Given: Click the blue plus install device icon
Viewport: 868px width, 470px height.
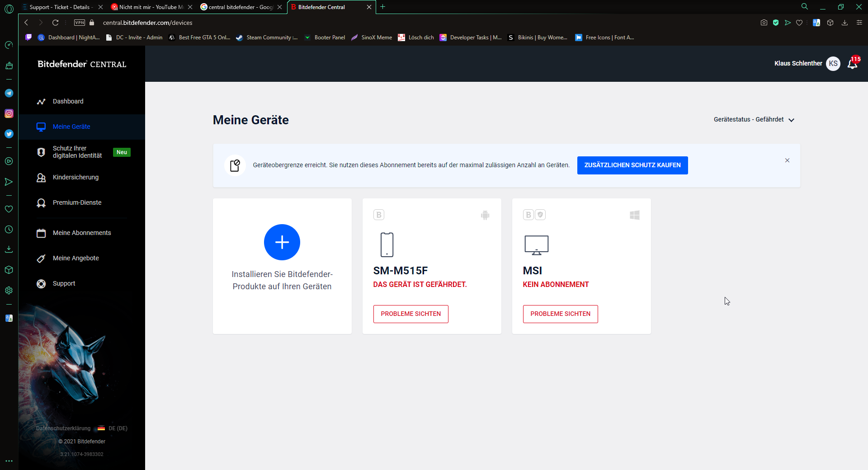Looking at the screenshot, I should pyautogui.click(x=282, y=242).
